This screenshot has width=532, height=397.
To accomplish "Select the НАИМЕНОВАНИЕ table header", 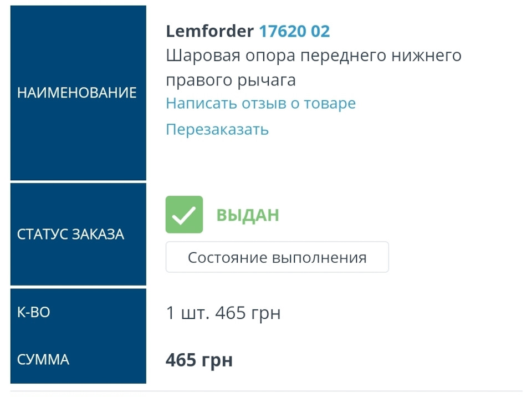I will [x=77, y=93].
